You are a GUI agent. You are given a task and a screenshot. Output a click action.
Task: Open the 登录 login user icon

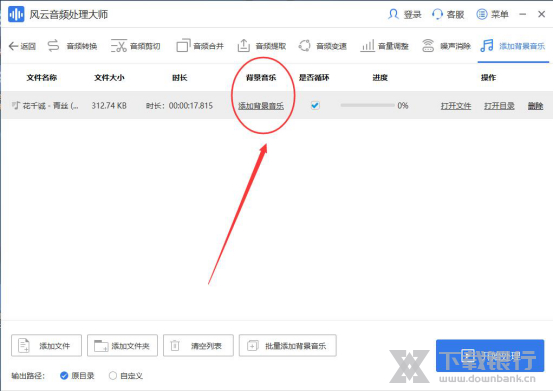393,14
